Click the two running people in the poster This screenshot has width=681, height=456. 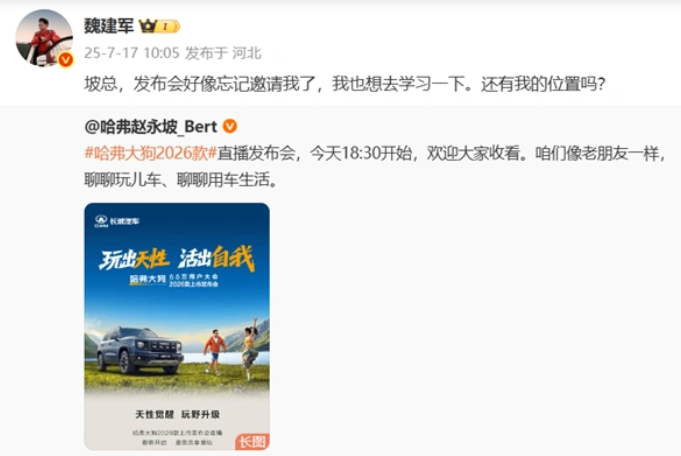pos(232,349)
